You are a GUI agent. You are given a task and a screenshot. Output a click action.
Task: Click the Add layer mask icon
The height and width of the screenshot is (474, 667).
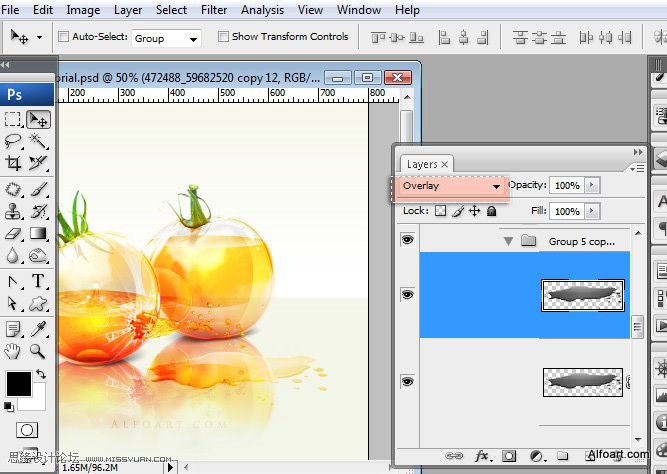[x=509, y=456]
